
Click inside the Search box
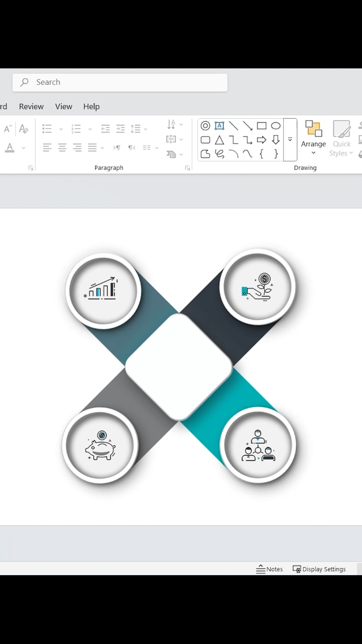[x=120, y=82]
